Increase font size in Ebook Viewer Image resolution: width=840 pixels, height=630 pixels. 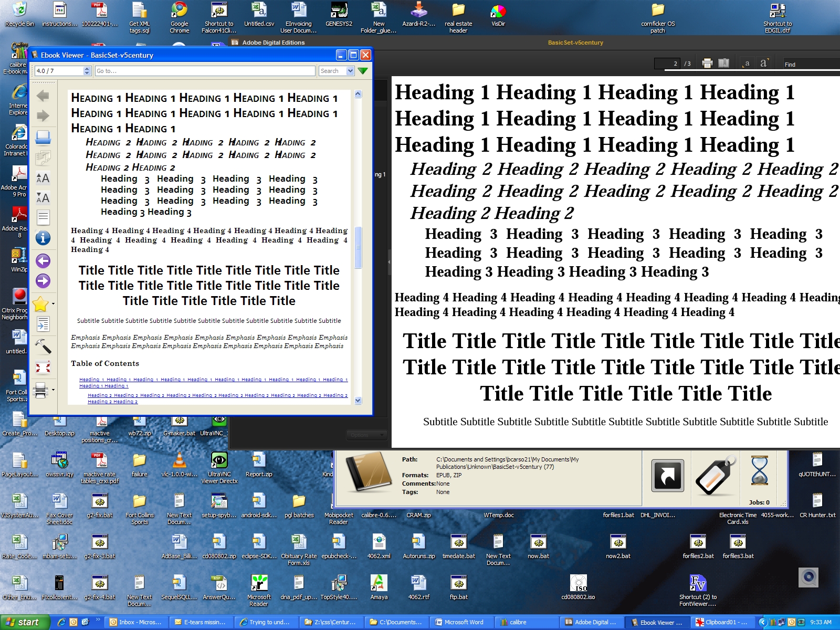(x=43, y=178)
